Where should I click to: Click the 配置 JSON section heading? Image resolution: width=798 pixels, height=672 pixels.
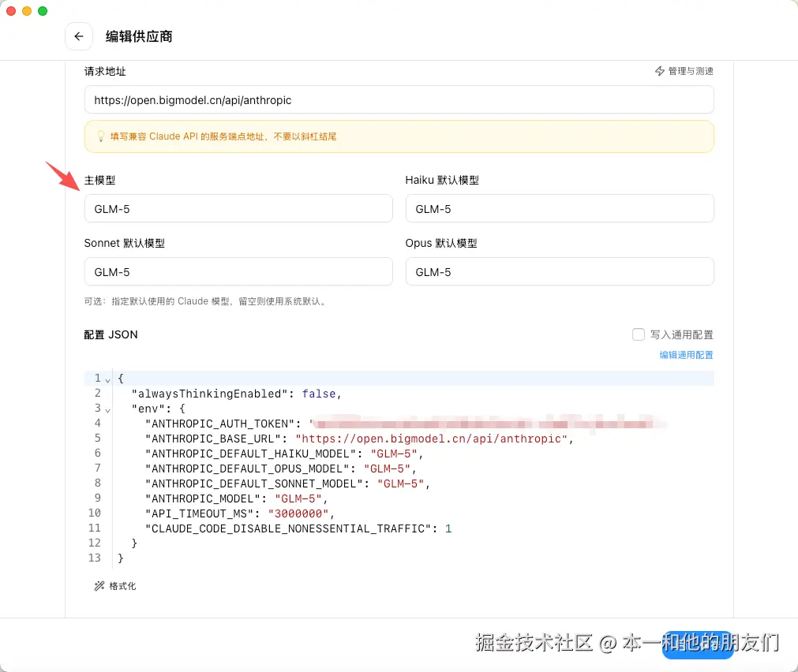111,334
